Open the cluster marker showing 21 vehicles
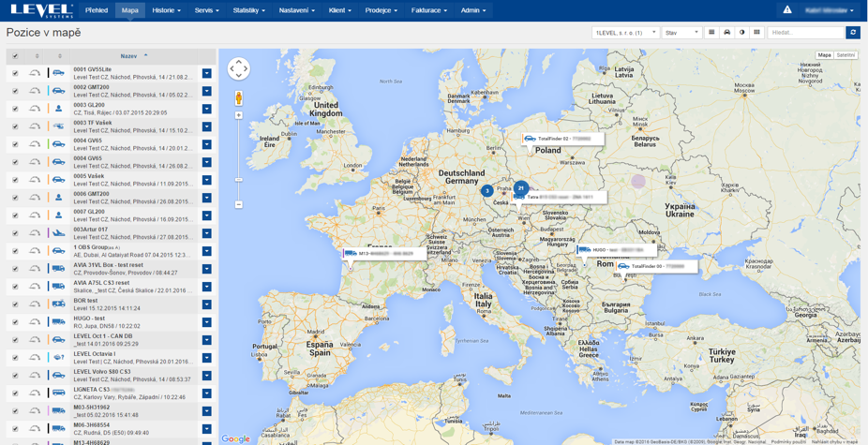The width and height of the screenshot is (868, 445). coord(521,188)
